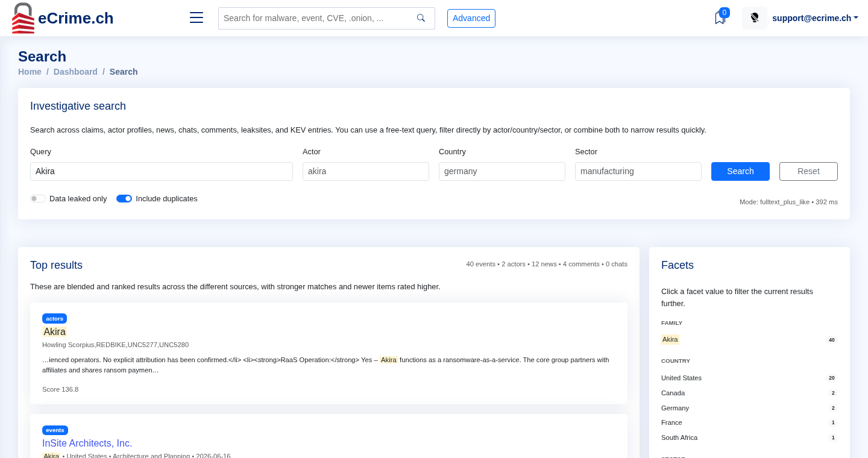Click the Reset button
Image resolution: width=868 pixels, height=458 pixels.
tap(808, 171)
